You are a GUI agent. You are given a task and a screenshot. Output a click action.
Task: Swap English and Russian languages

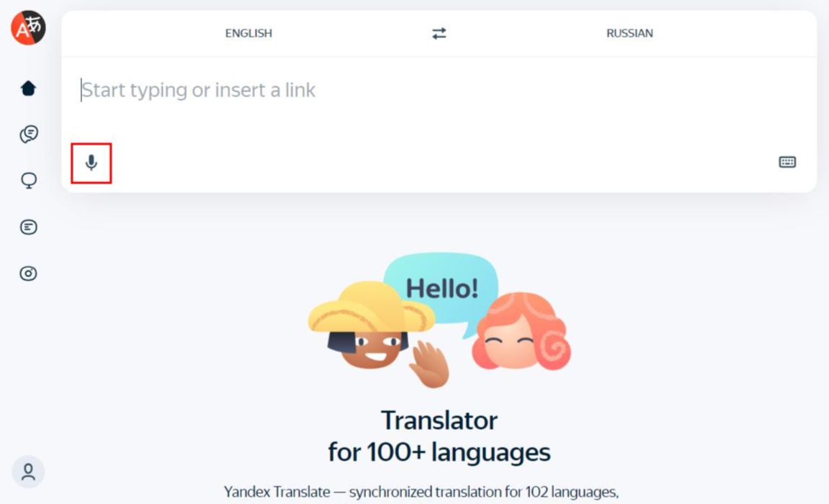pyautogui.click(x=439, y=33)
